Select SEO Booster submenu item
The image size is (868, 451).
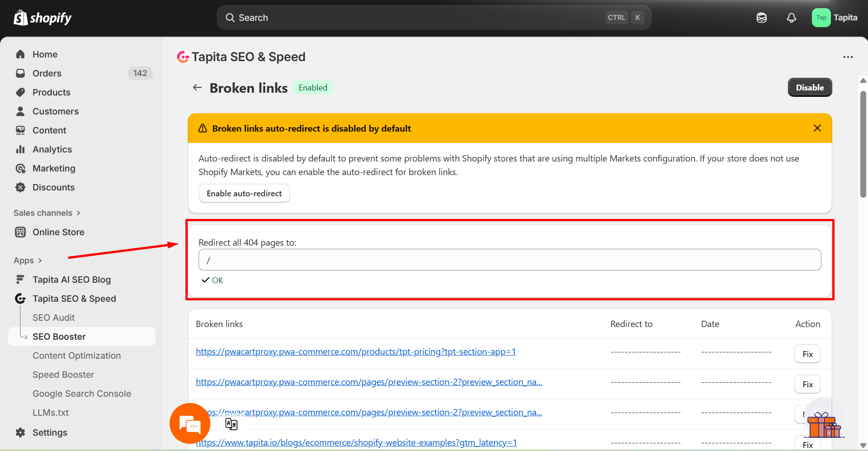(x=82, y=337)
